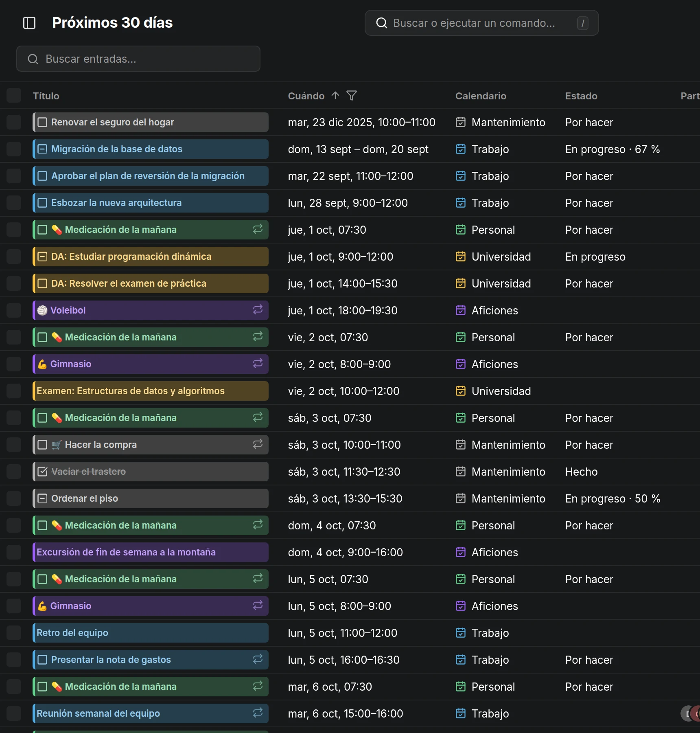Click calendar icon beside Mantenimiento on Renovar row
The height and width of the screenshot is (733, 700).
pyautogui.click(x=461, y=122)
